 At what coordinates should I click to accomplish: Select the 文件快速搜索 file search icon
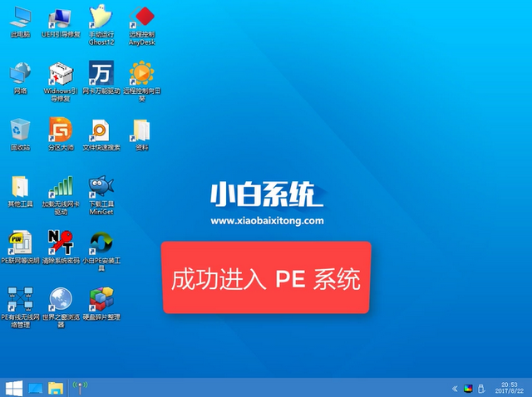(x=101, y=130)
